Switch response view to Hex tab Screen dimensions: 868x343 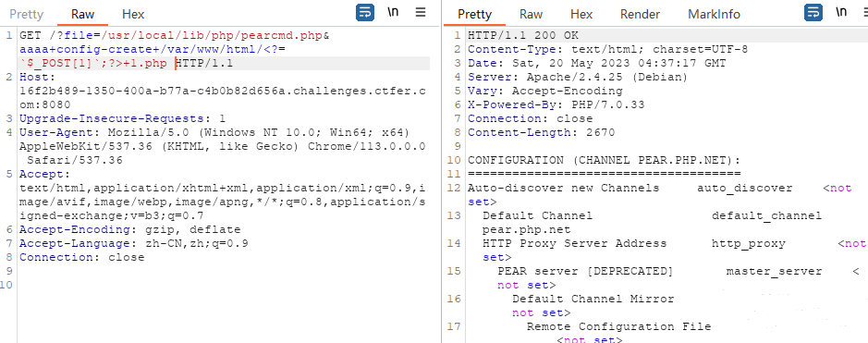(581, 14)
